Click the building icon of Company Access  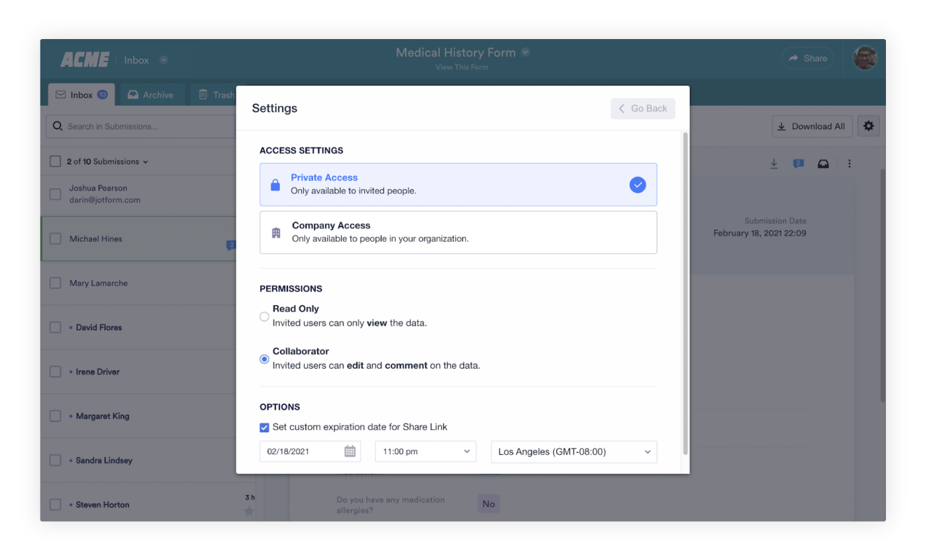tap(276, 233)
